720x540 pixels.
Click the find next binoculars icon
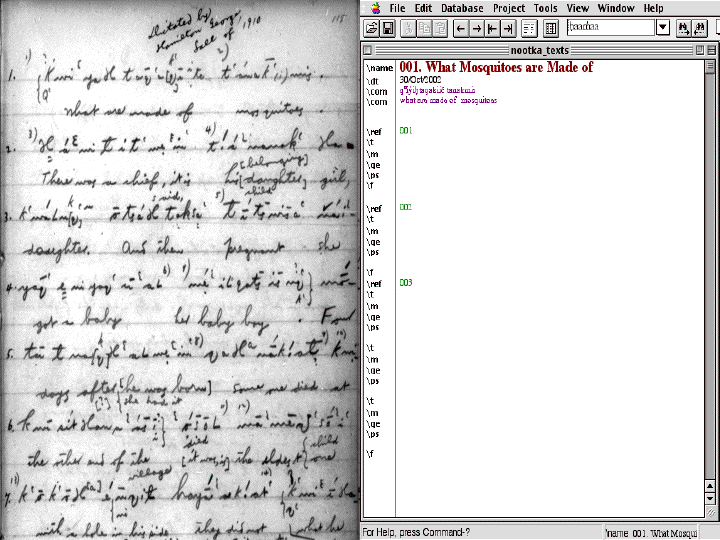coord(684,28)
